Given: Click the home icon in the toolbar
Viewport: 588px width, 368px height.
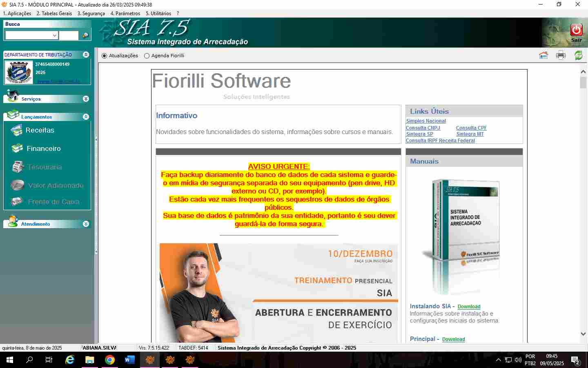Looking at the screenshot, I should (543, 56).
